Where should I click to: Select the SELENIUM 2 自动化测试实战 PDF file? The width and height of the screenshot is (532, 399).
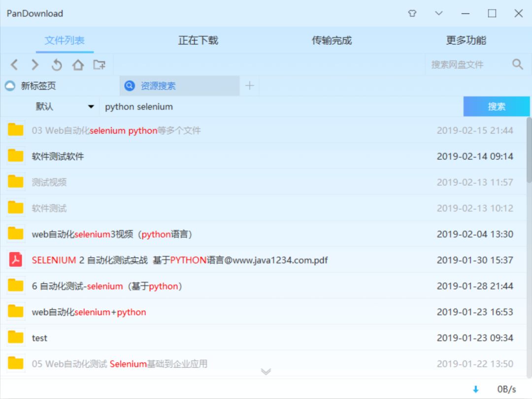coord(263,260)
